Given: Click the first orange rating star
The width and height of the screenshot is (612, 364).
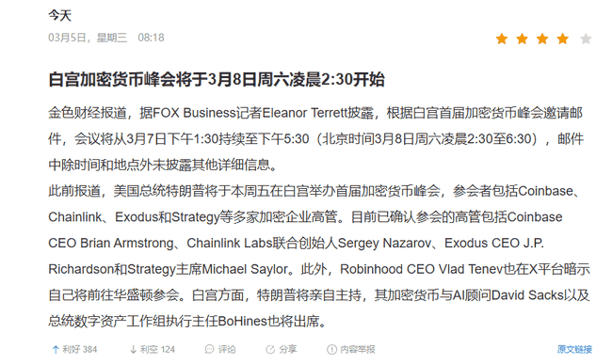Looking at the screenshot, I should [502, 39].
